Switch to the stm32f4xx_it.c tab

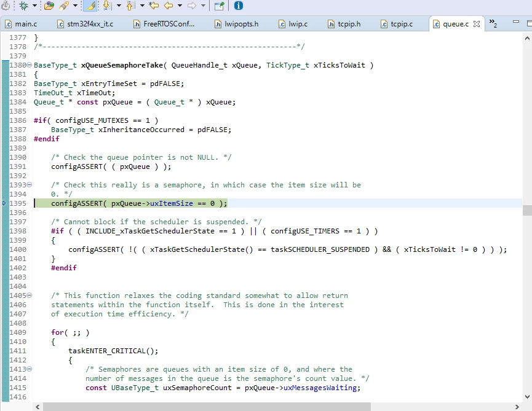(x=85, y=24)
